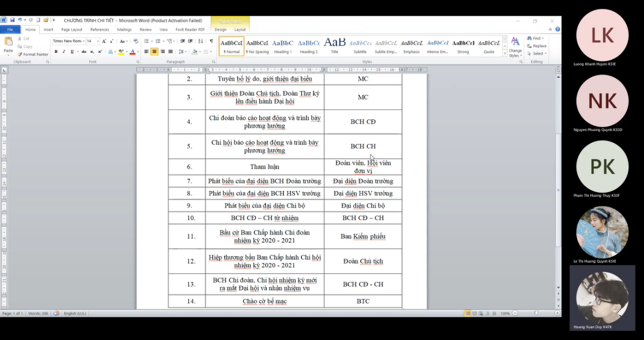Toggle Justify alignment
644x340 pixels.
click(171, 52)
